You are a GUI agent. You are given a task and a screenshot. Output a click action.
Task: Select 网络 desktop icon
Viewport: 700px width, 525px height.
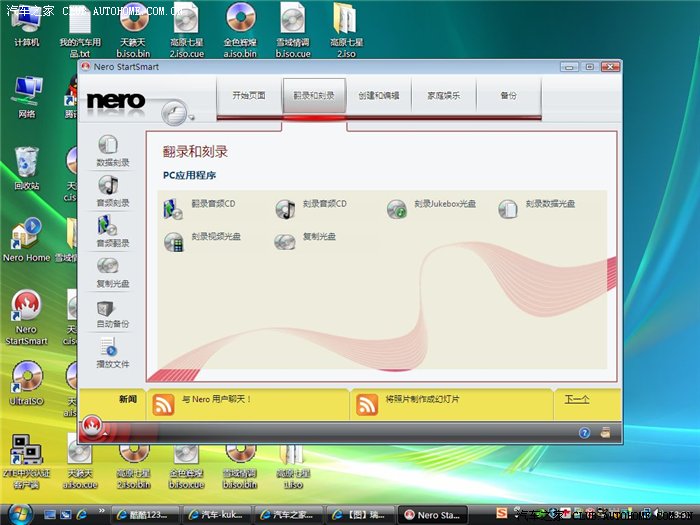click(x=26, y=96)
